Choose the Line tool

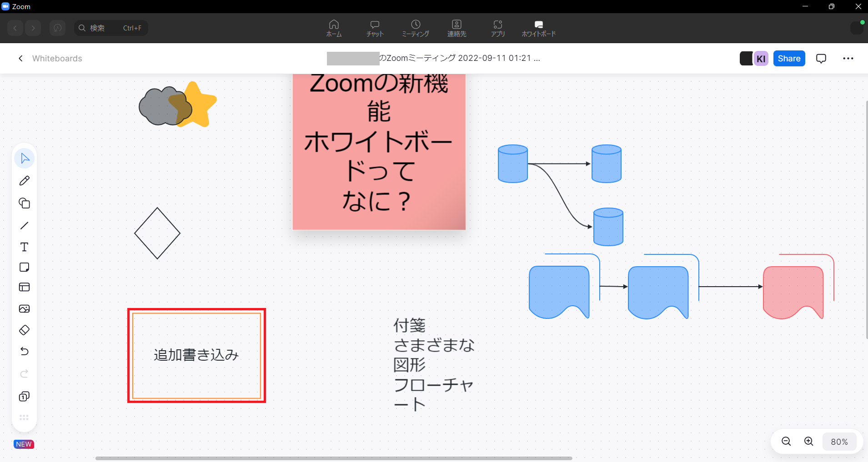click(x=25, y=225)
